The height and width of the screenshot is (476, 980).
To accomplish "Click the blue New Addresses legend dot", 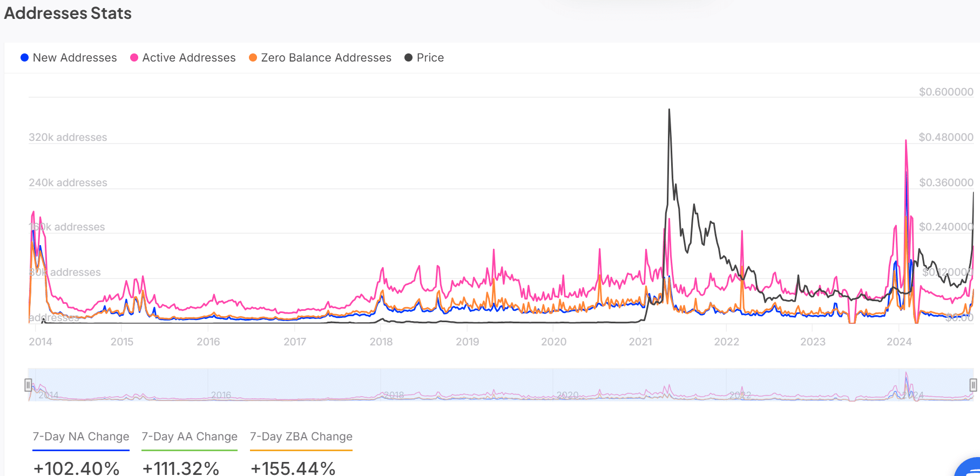I will (x=24, y=58).
